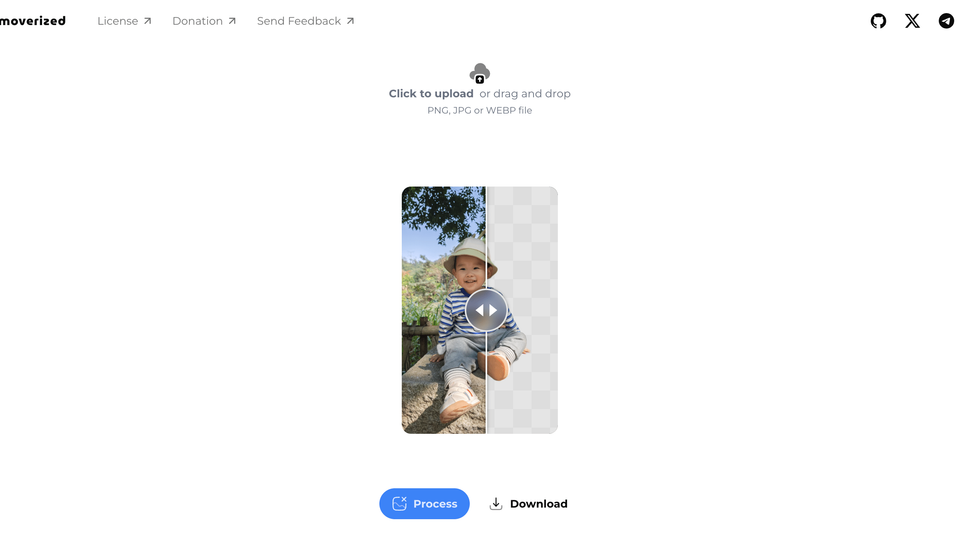This screenshot has height=540, width=960.
Task: Click the cloud upload icon
Action: coord(479,73)
